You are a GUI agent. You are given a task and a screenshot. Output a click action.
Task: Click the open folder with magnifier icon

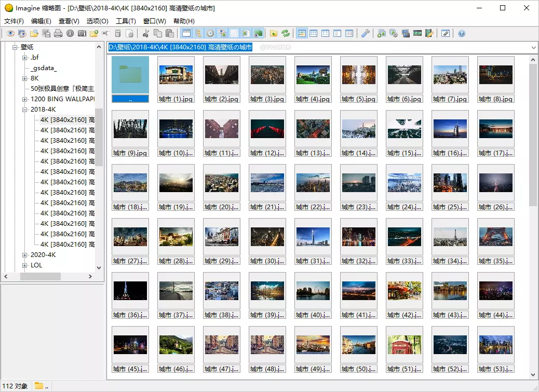coord(34,33)
